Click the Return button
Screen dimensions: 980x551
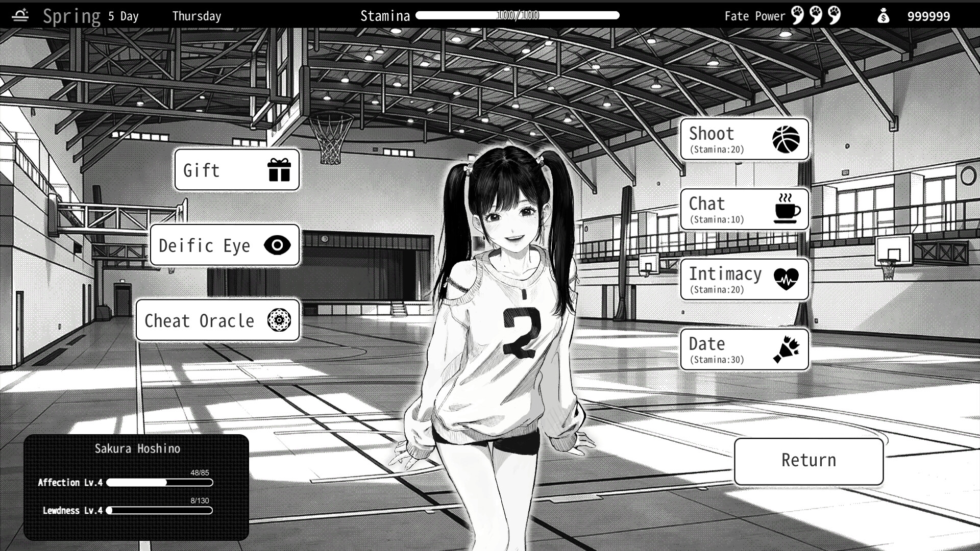tap(808, 461)
